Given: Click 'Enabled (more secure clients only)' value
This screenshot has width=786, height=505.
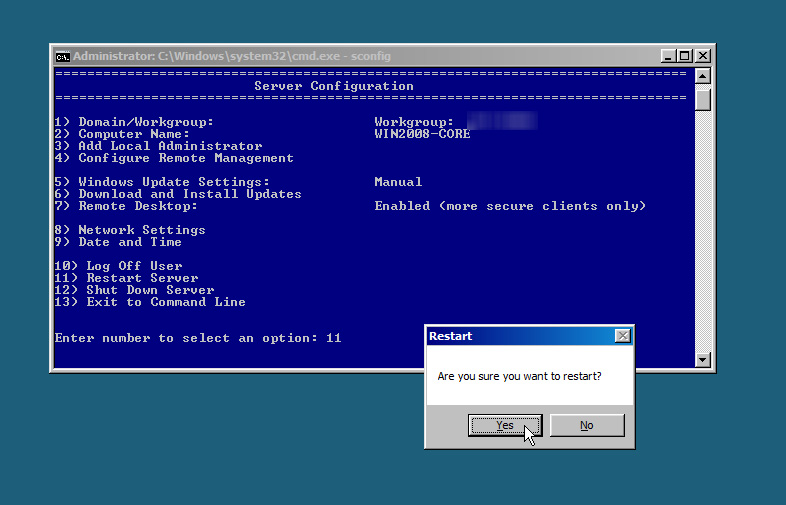Looking at the screenshot, I should point(510,206).
